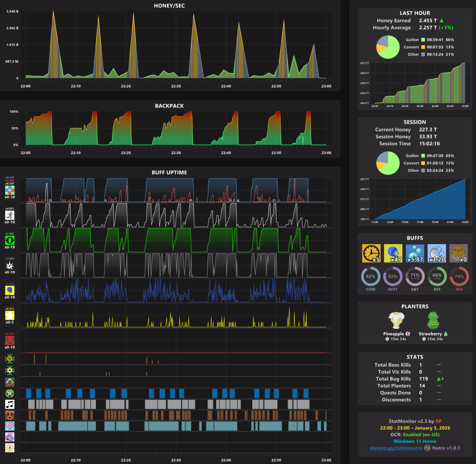
Task: Click the white starburst buff icon
Action: tap(10, 266)
